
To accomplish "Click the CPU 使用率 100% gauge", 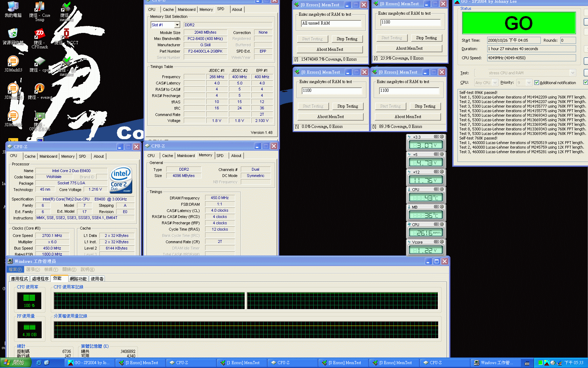I will click(29, 301).
